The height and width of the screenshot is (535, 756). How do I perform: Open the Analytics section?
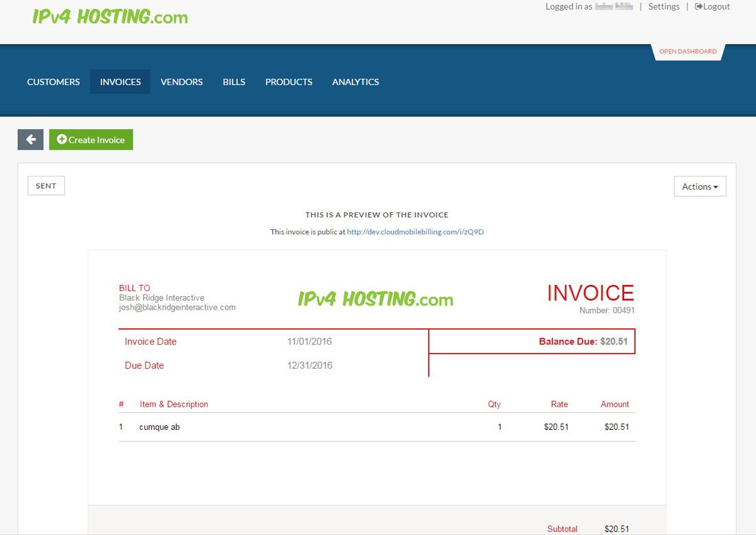(355, 82)
